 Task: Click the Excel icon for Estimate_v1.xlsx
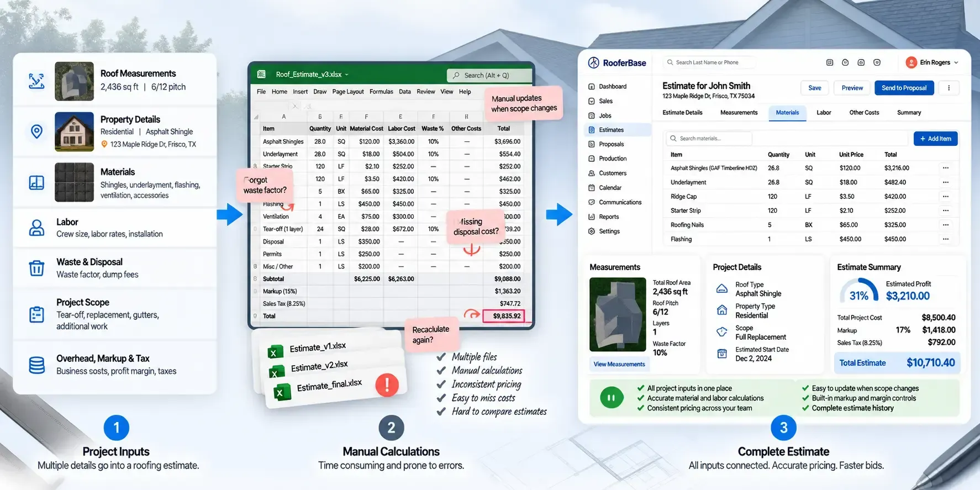click(x=275, y=351)
